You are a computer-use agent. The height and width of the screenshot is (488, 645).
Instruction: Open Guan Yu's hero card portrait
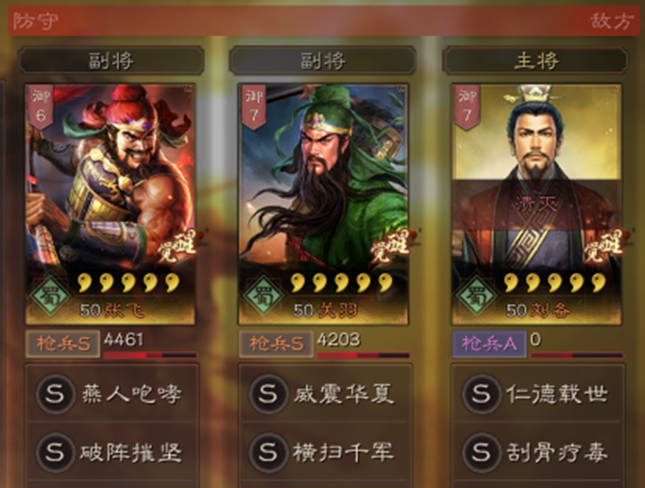pos(323,204)
